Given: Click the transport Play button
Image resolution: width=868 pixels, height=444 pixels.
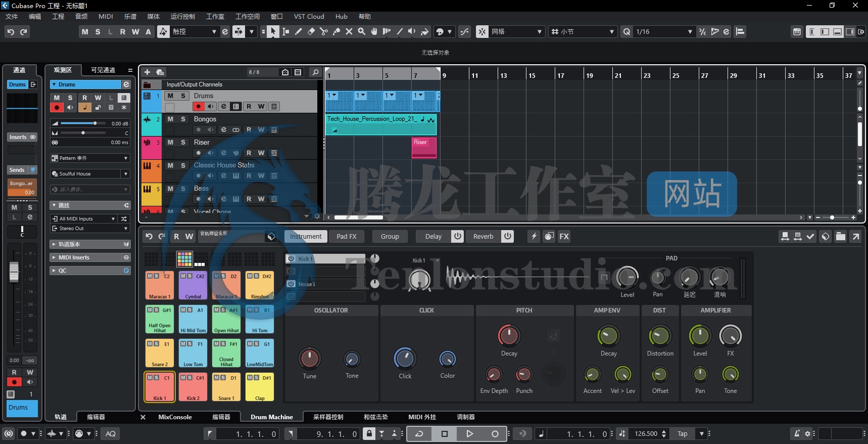Looking at the screenshot, I should [469, 433].
